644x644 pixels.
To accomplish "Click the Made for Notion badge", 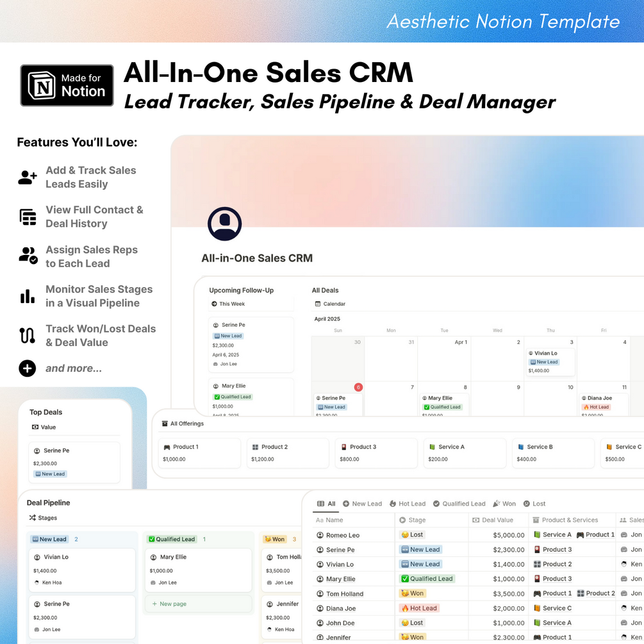I will [x=67, y=85].
